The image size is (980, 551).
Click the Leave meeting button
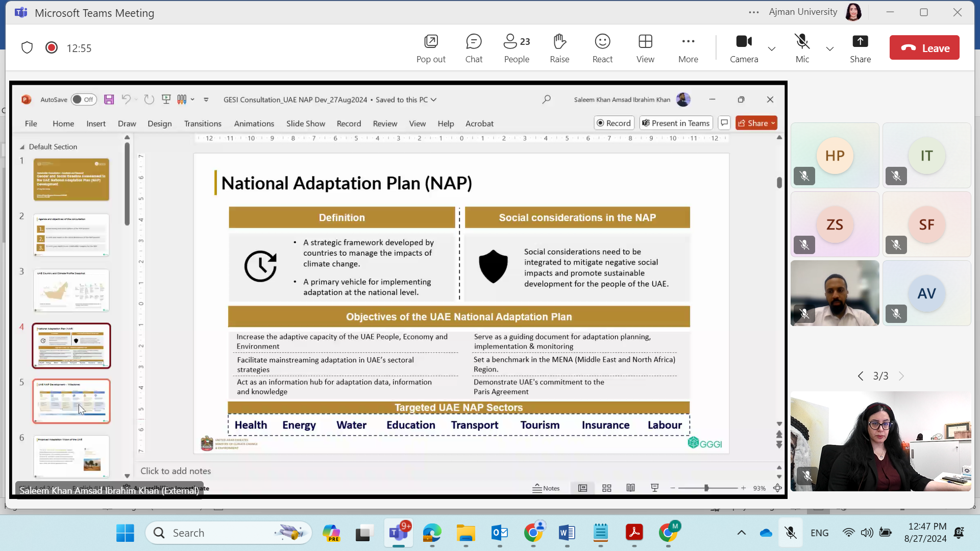click(x=924, y=48)
